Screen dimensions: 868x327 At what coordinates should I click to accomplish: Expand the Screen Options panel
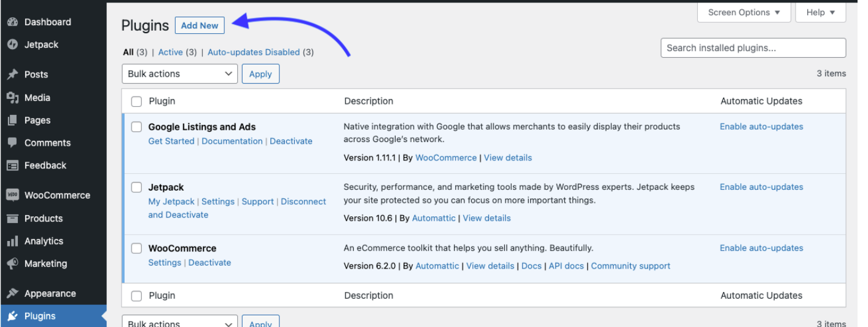(743, 12)
